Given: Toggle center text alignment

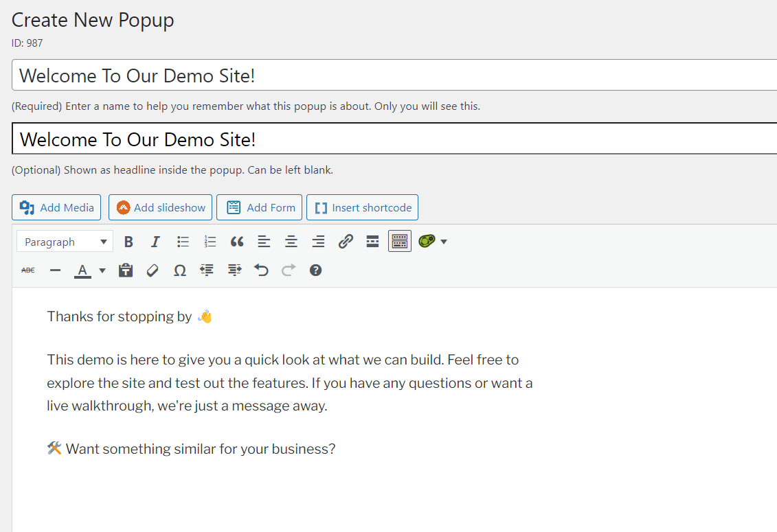Looking at the screenshot, I should (x=291, y=242).
